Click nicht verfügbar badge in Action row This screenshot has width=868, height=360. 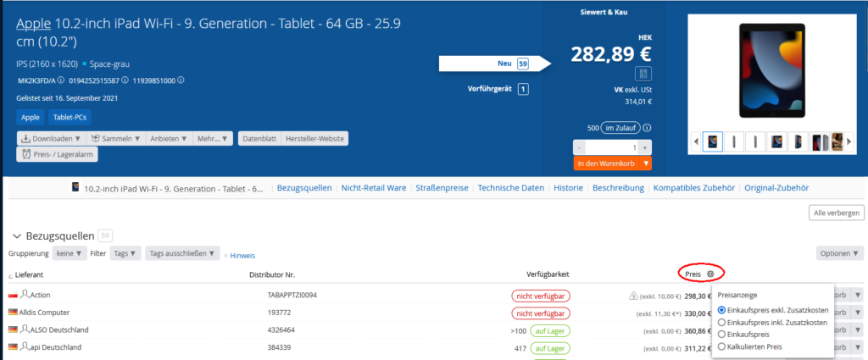[540, 296]
